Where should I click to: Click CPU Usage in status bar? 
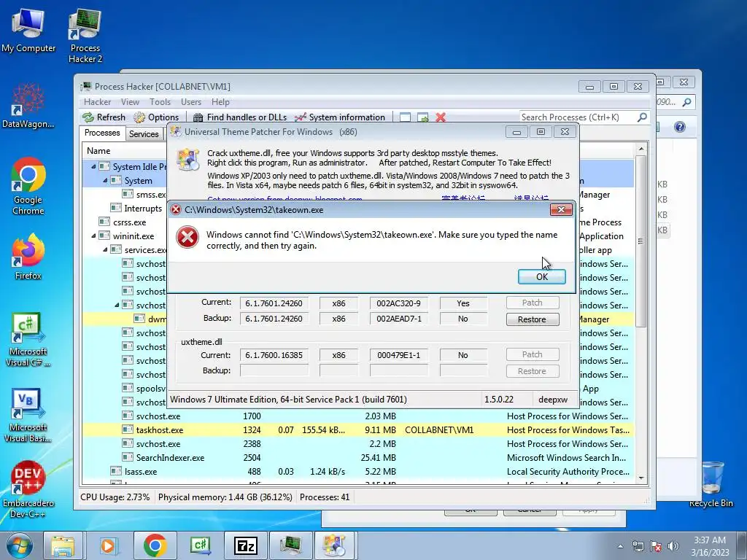[115, 497]
